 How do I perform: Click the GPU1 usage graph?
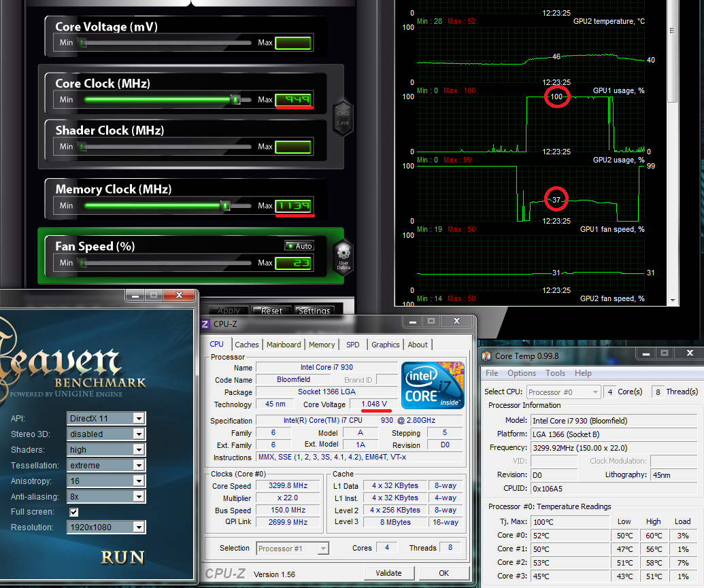tap(531, 124)
